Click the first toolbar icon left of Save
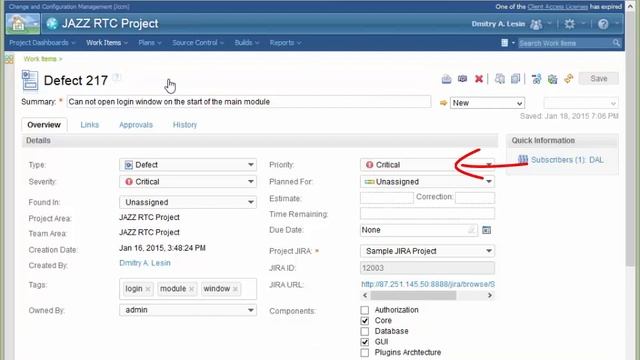This screenshot has width=640, height=360. (x=446, y=79)
